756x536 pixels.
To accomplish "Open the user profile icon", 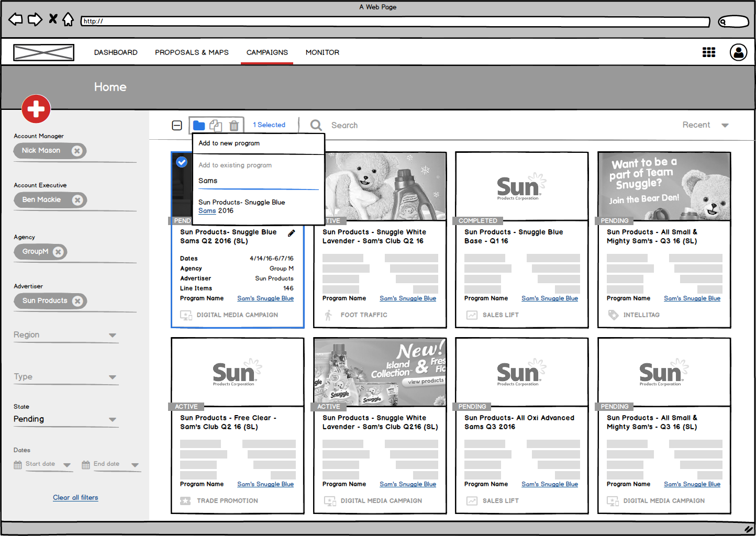I will 738,52.
